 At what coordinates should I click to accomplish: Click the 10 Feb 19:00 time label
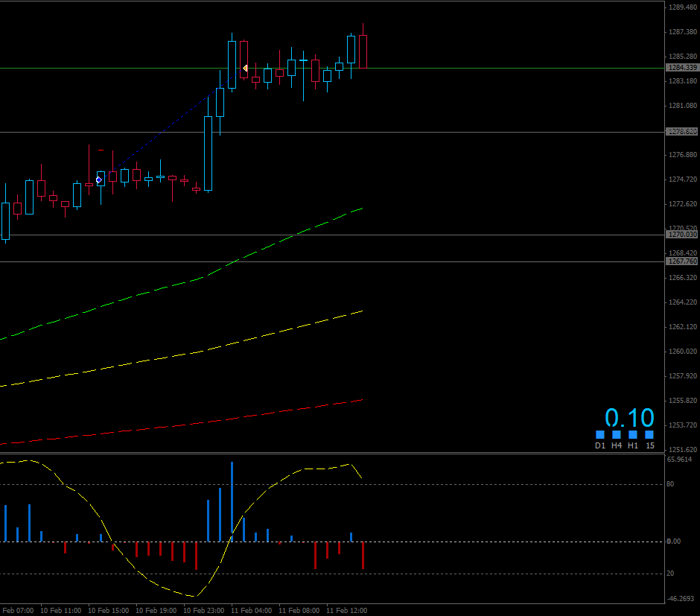[156, 610]
